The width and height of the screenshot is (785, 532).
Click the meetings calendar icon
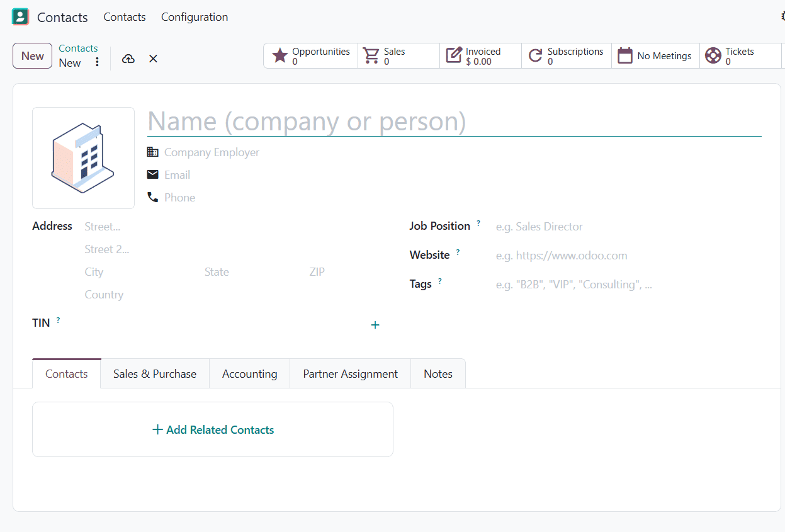(625, 56)
